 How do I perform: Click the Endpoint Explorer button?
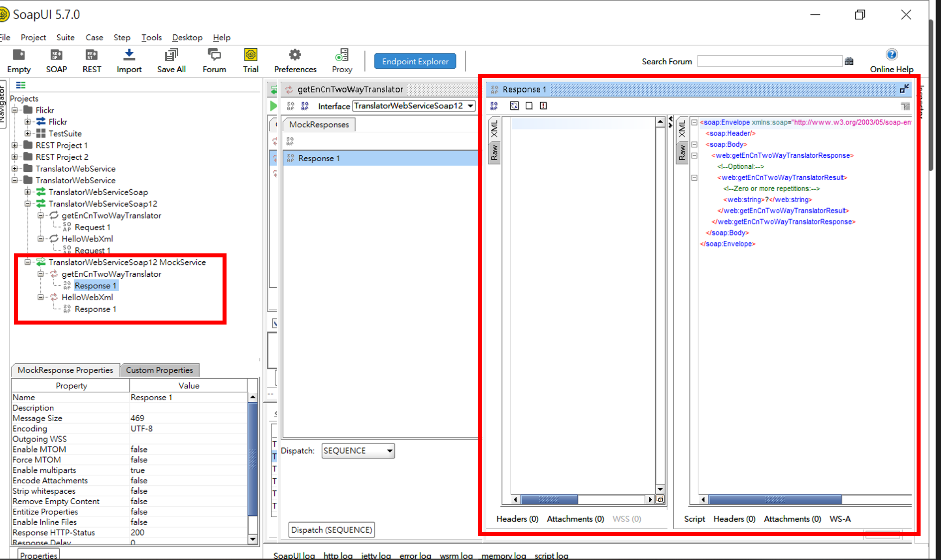click(x=415, y=62)
